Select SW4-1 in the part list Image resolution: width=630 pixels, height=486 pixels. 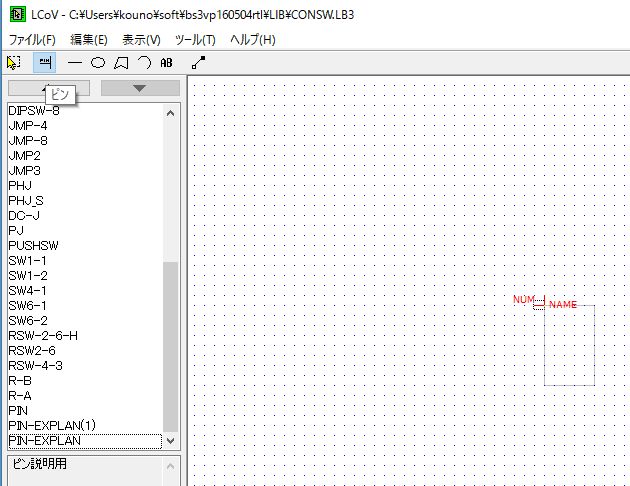click(85, 290)
